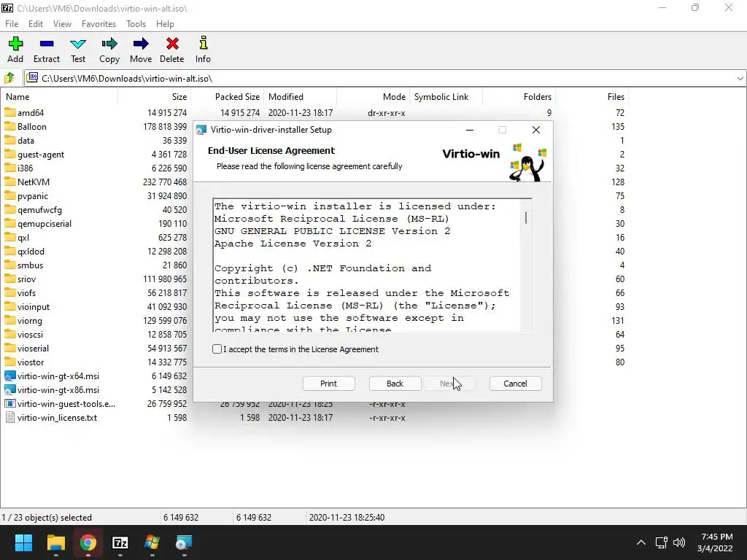Select the smbus folder row
Viewport: 747px width, 560px height.
[96, 265]
